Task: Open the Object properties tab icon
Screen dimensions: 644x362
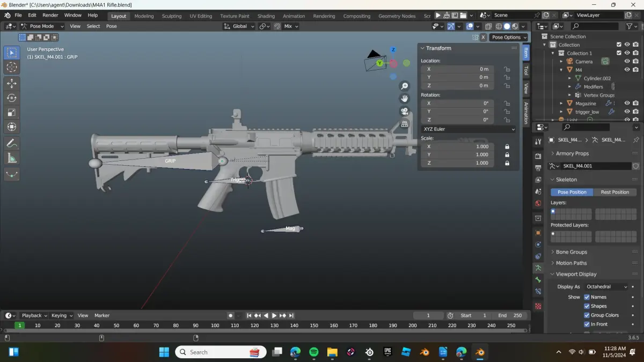Action: [538, 233]
